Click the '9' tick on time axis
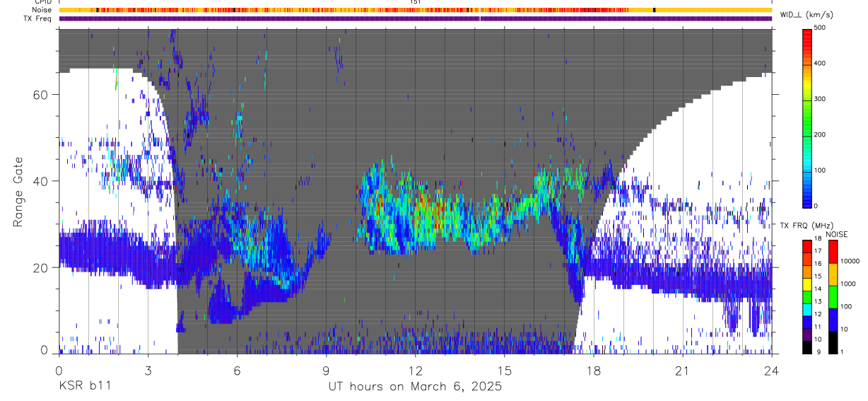The height and width of the screenshot is (401, 868). tap(326, 371)
